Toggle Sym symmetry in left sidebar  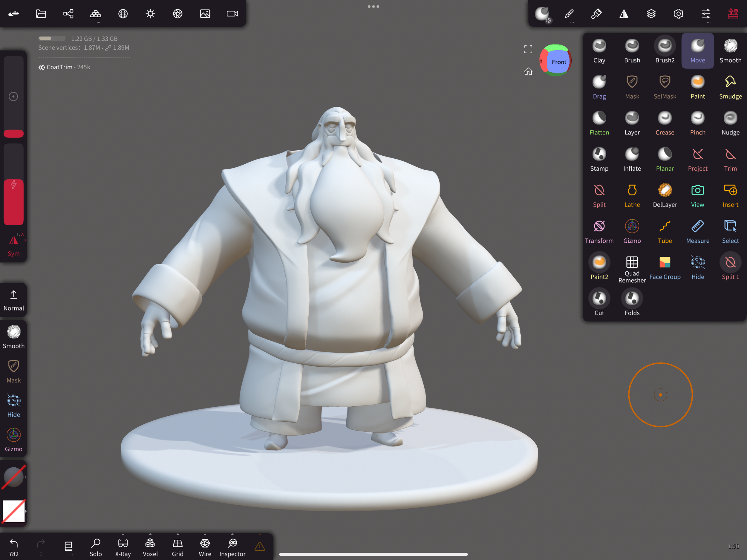[13, 245]
